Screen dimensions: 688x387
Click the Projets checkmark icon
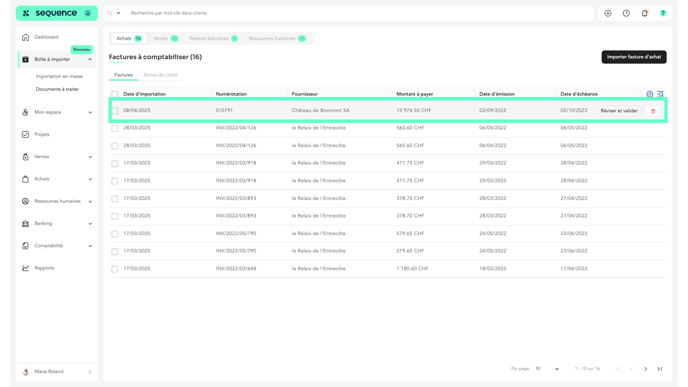click(25, 134)
